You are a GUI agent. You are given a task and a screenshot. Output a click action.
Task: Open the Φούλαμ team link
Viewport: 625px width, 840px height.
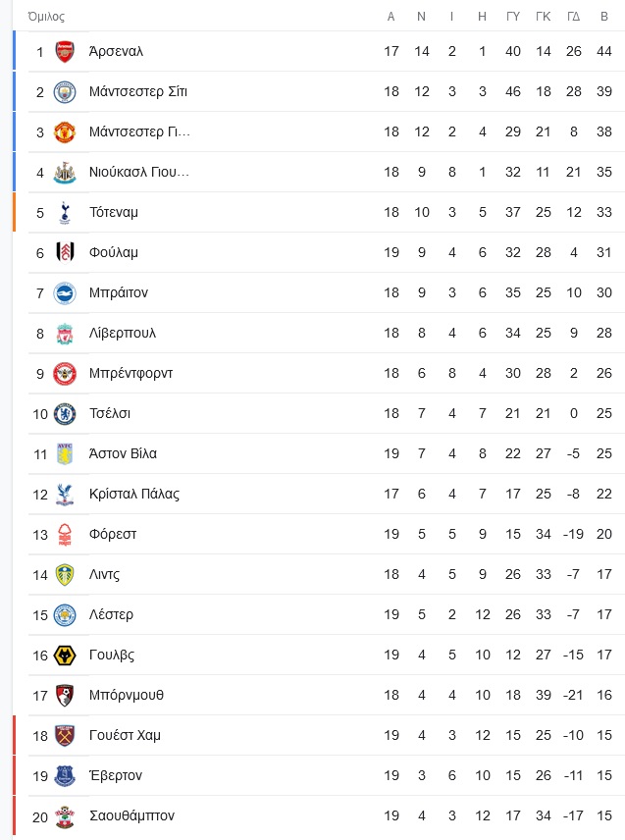[x=114, y=252]
